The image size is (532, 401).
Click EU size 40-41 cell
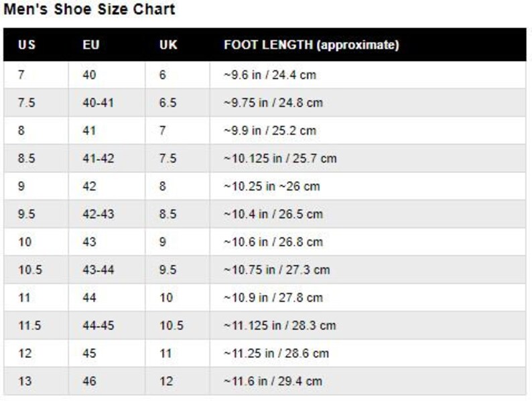[107, 103]
